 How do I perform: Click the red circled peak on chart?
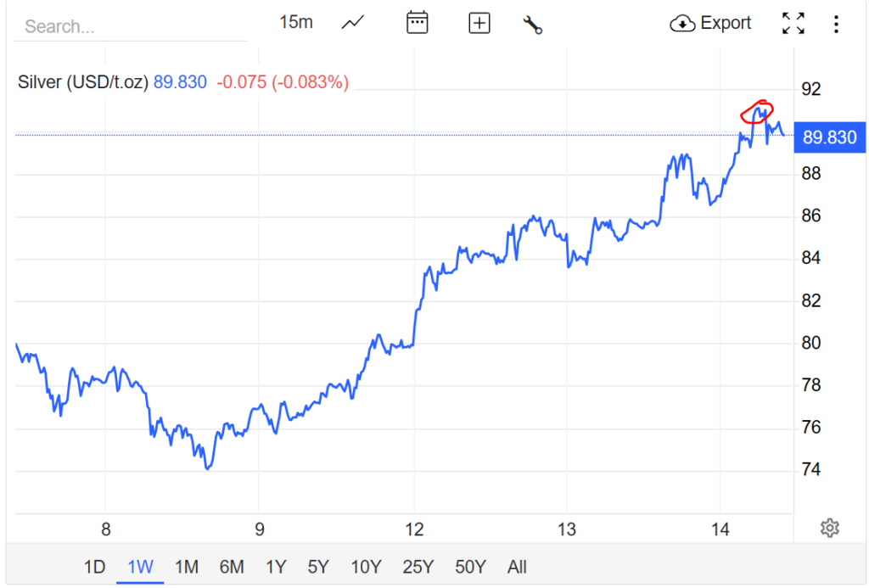click(757, 111)
